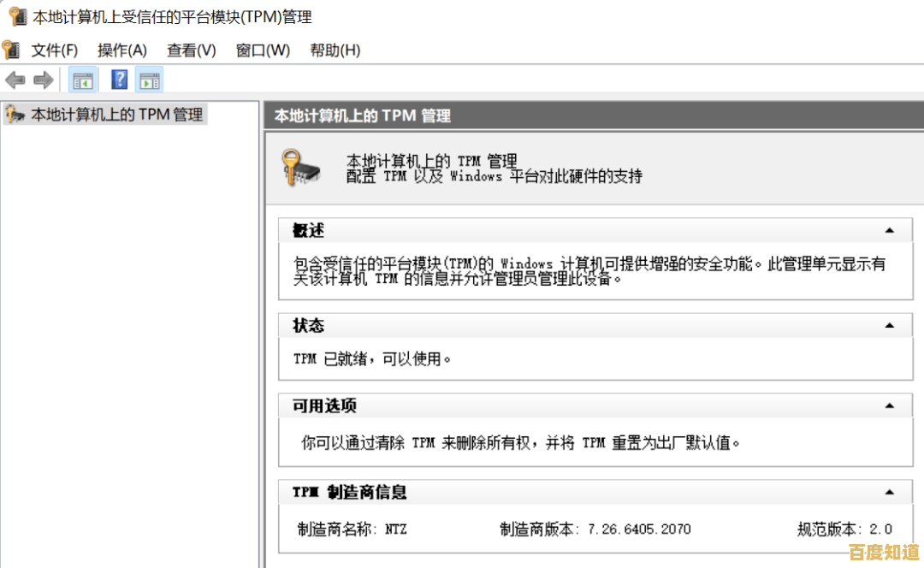This screenshot has width=924, height=568.
Task: Click the TPM key icon in the details pane
Action: pyautogui.click(x=304, y=169)
